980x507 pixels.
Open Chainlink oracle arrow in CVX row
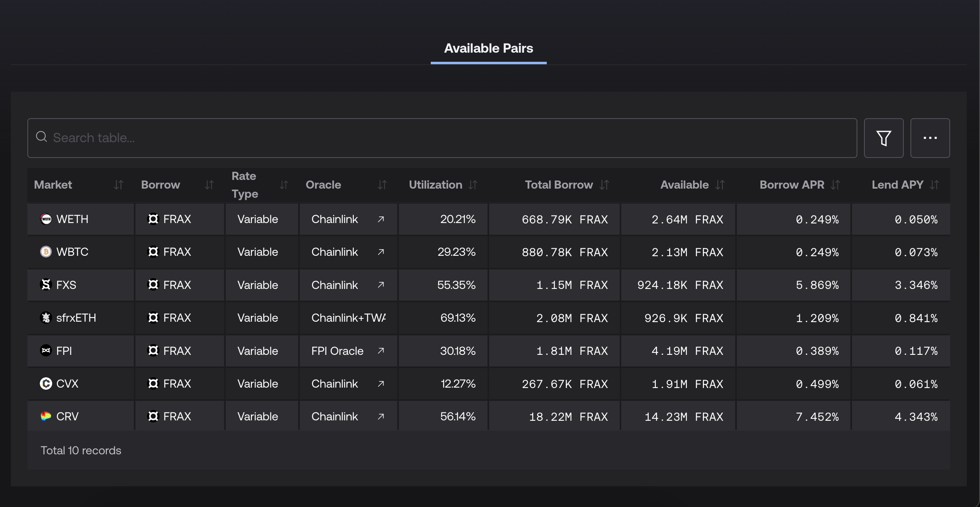point(381,383)
